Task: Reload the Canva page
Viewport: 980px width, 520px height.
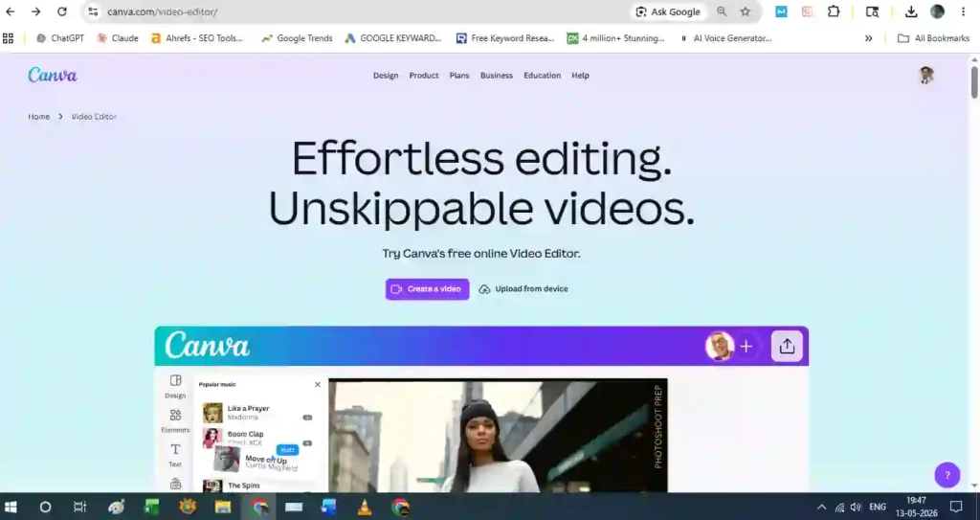Action: pos(62,11)
